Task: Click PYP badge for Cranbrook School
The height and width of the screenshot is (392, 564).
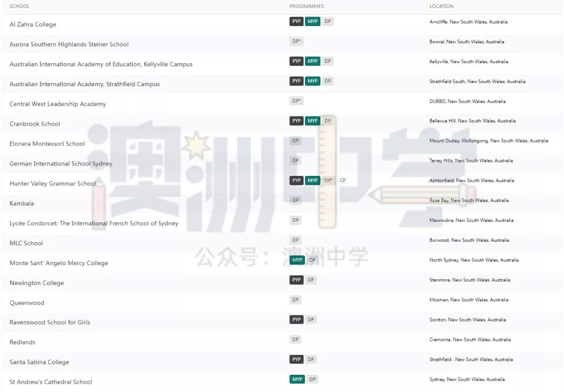Action: point(297,121)
